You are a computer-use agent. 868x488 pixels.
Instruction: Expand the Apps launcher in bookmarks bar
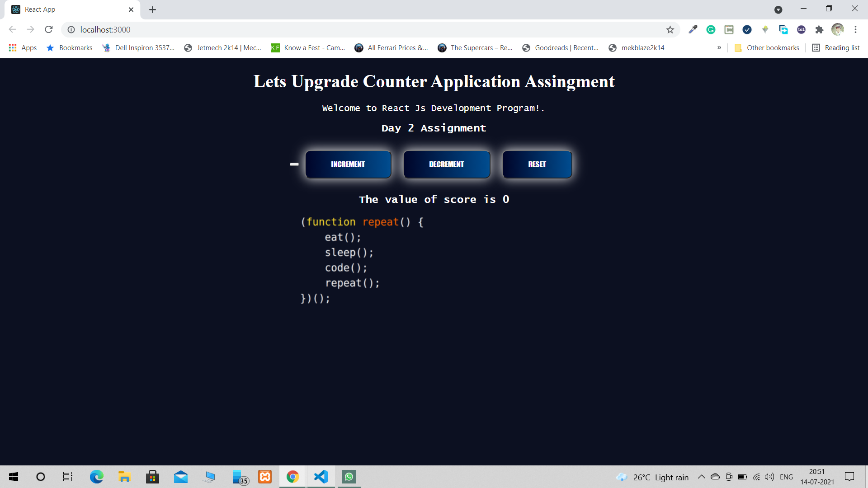(x=13, y=47)
